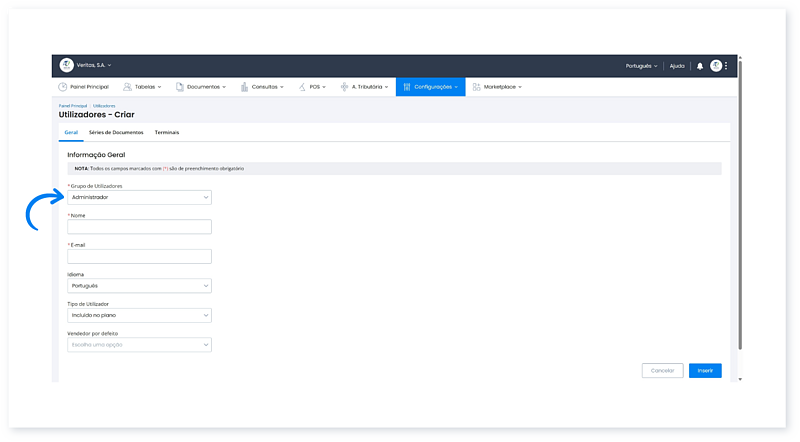
Task: Click the Painel Principal breadcrumb link
Action: click(72, 106)
